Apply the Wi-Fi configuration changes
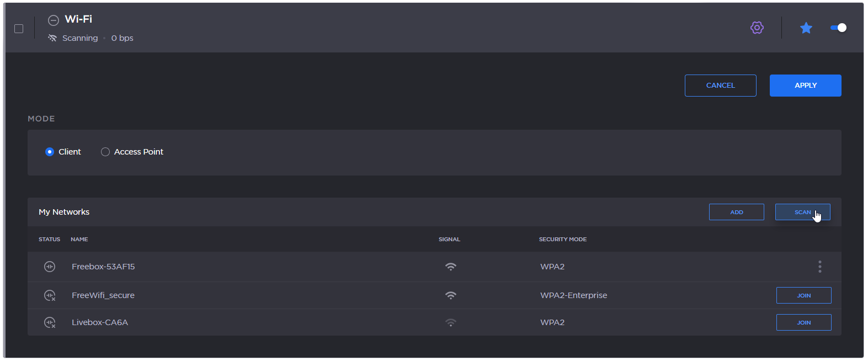The image size is (868, 361). (x=805, y=86)
